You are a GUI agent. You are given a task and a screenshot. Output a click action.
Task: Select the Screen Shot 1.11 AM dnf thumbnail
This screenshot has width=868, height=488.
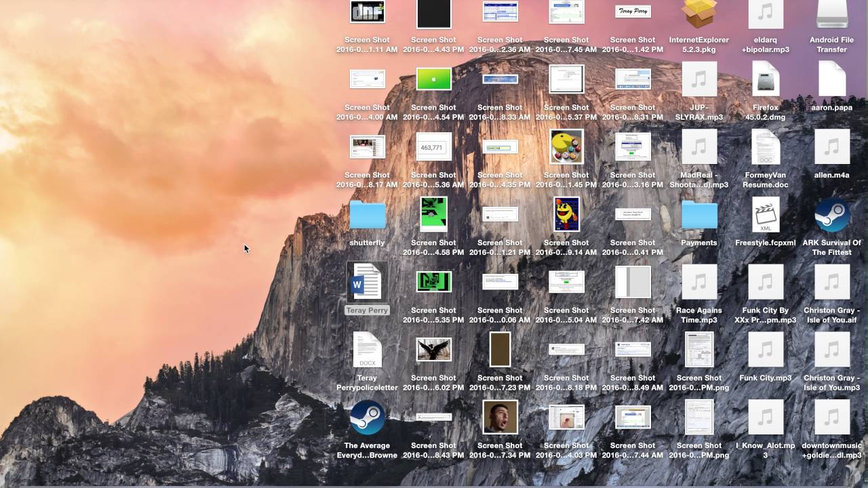[x=367, y=12]
